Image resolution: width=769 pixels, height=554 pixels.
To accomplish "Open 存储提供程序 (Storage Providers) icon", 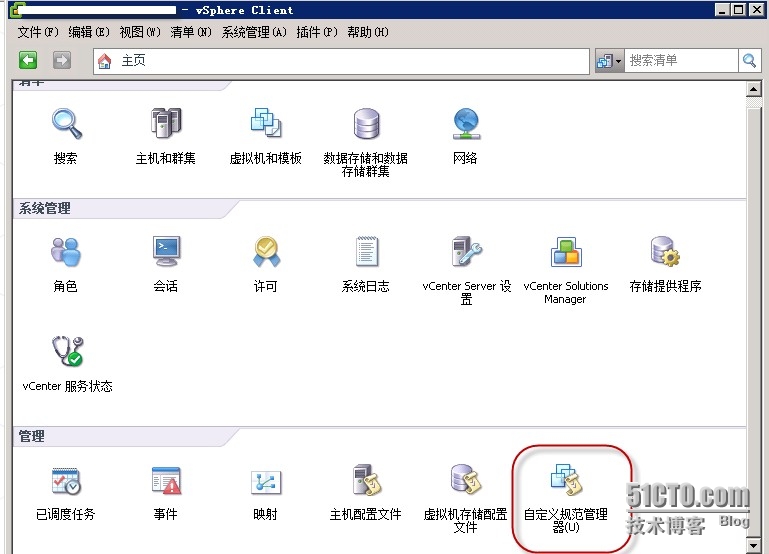I will pyautogui.click(x=665, y=251).
